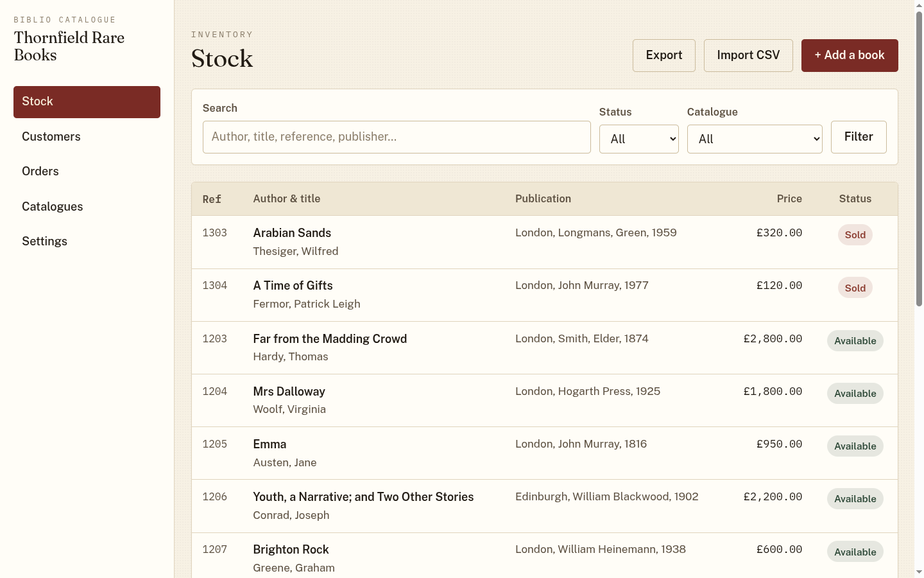
Task: Click reference number 1206
Action: pyautogui.click(x=215, y=497)
